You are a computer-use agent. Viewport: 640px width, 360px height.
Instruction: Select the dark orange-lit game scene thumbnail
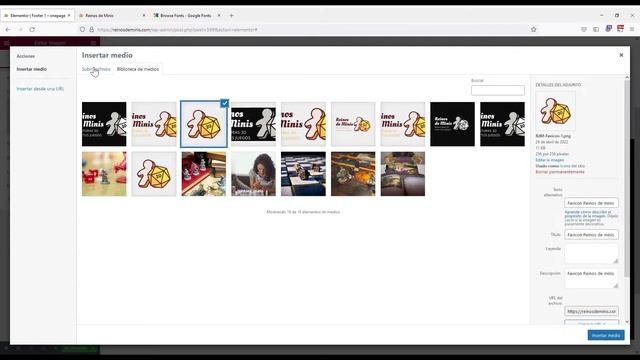(353, 174)
